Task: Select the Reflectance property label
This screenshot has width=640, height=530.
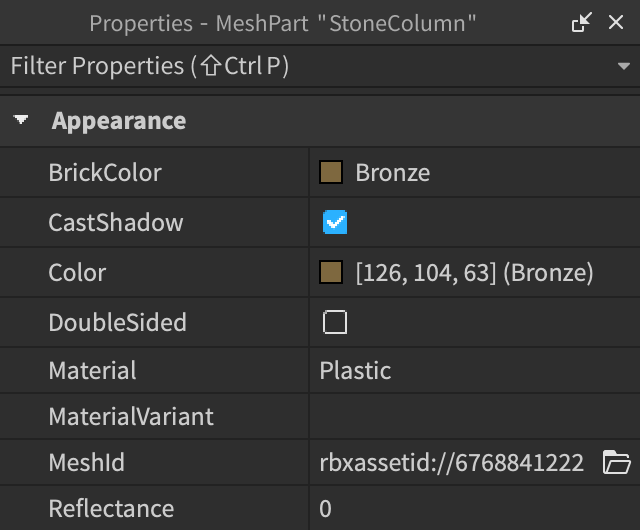Action: pyautogui.click(x=111, y=509)
